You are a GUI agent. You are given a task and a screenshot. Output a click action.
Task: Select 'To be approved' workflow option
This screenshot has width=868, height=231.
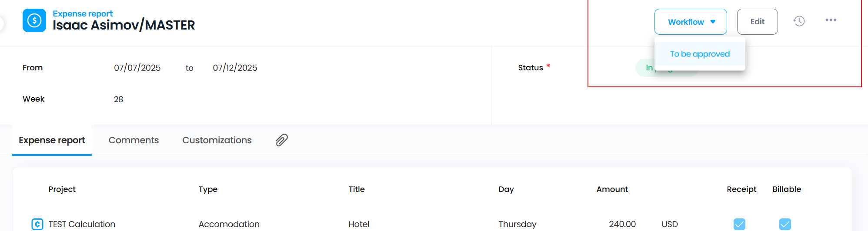[699, 54]
